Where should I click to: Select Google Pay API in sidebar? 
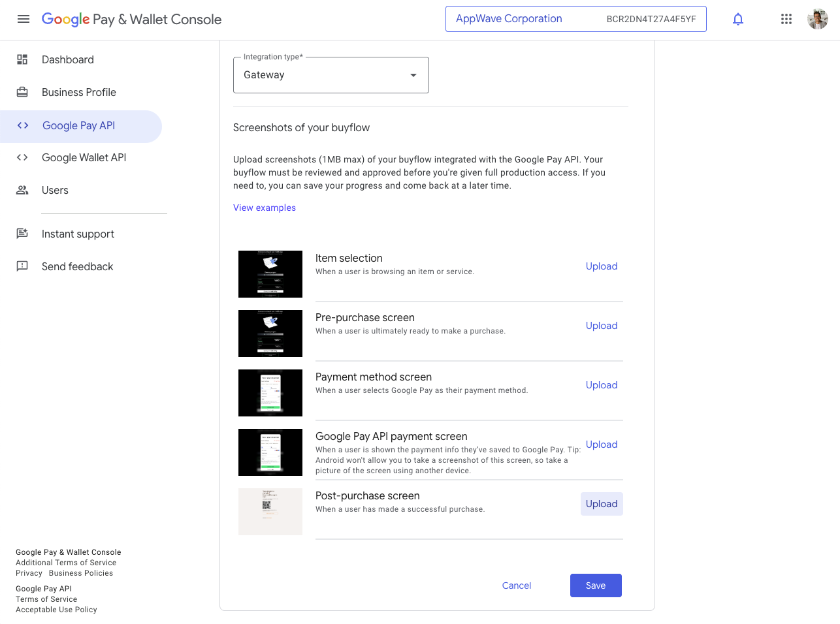pos(81,126)
